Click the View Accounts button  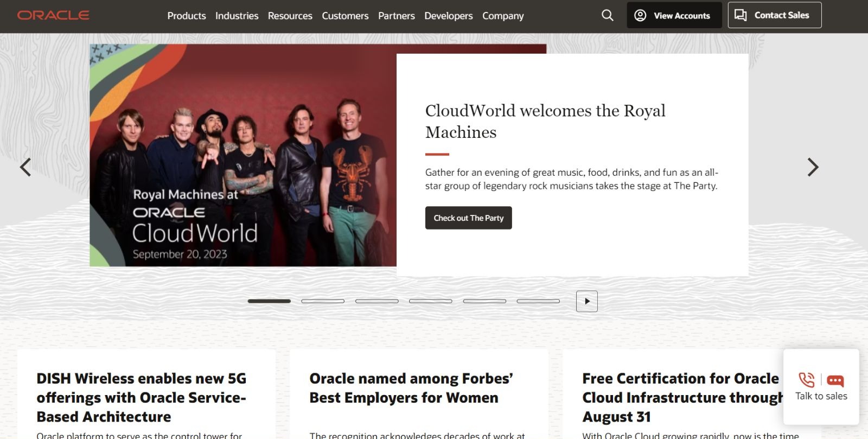pos(674,15)
